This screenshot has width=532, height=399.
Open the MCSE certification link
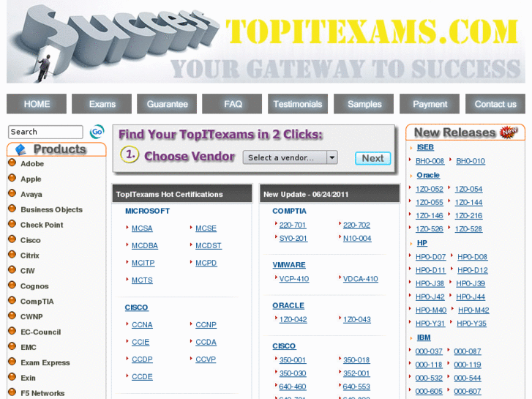coord(206,228)
